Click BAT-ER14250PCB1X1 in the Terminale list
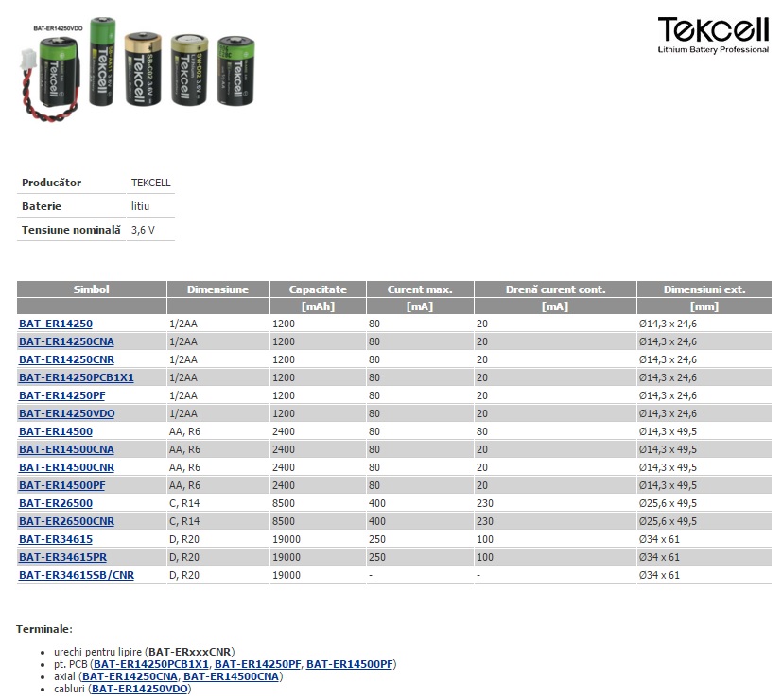 [151, 664]
